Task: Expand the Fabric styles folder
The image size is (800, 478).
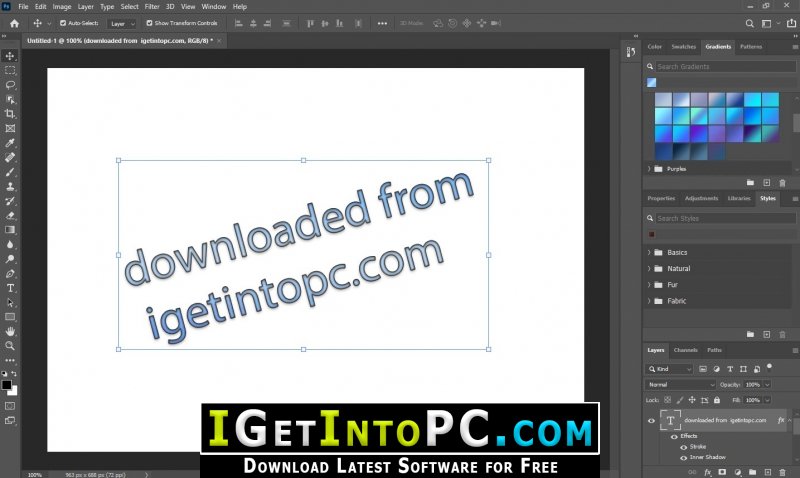Action: (649, 301)
